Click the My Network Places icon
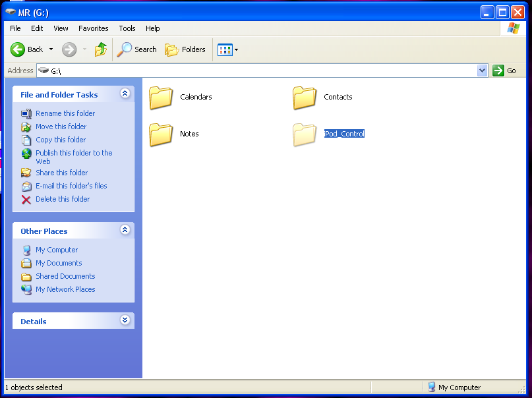This screenshot has height=398, width=532. pos(26,290)
